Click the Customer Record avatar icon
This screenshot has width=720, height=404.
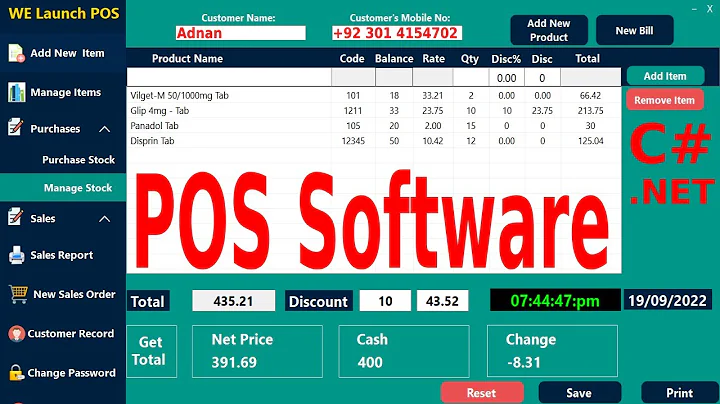17,334
